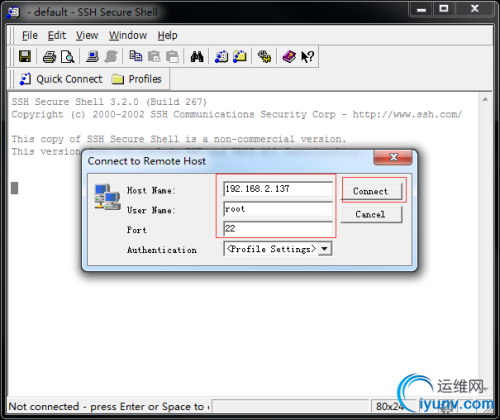500x420 pixels.
Task: Open the Settings gears icon
Action: (x=264, y=56)
